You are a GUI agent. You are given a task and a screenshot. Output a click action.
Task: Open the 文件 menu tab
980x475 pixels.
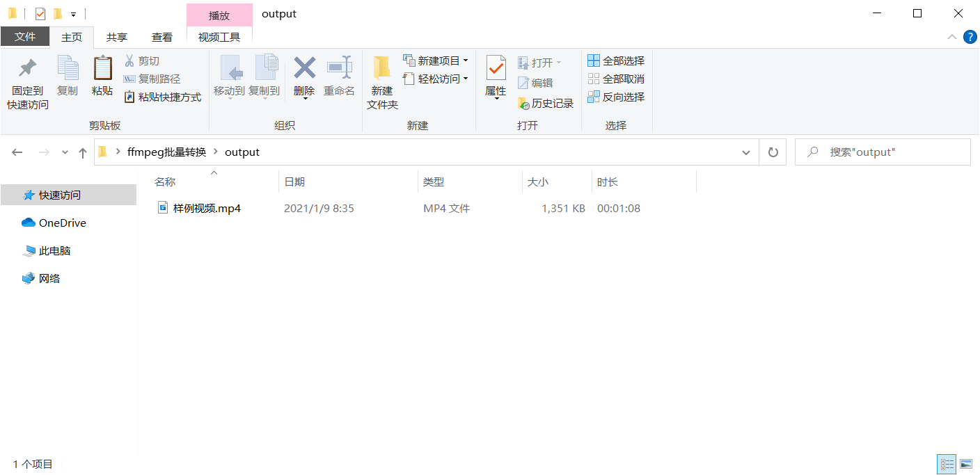[25, 37]
